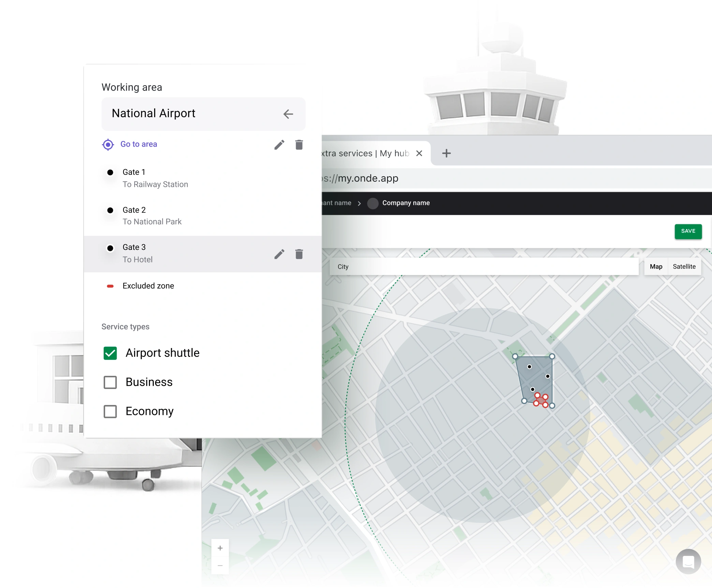Edit the Gate 3 entry
Viewport: 712px width, 588px height.
pos(279,254)
